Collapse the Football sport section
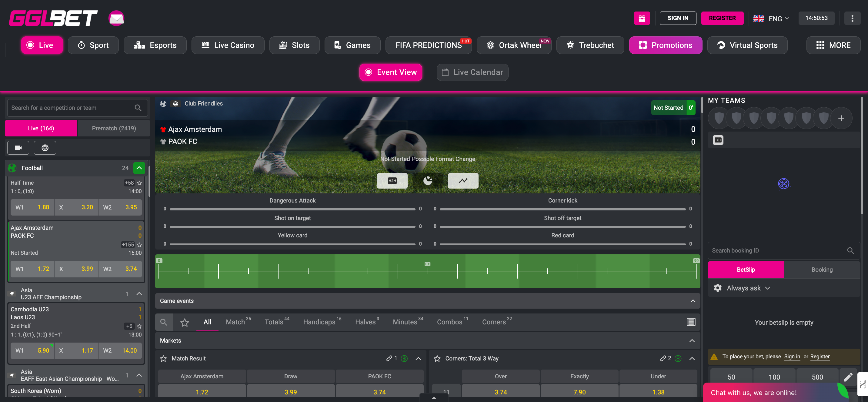 139,168
